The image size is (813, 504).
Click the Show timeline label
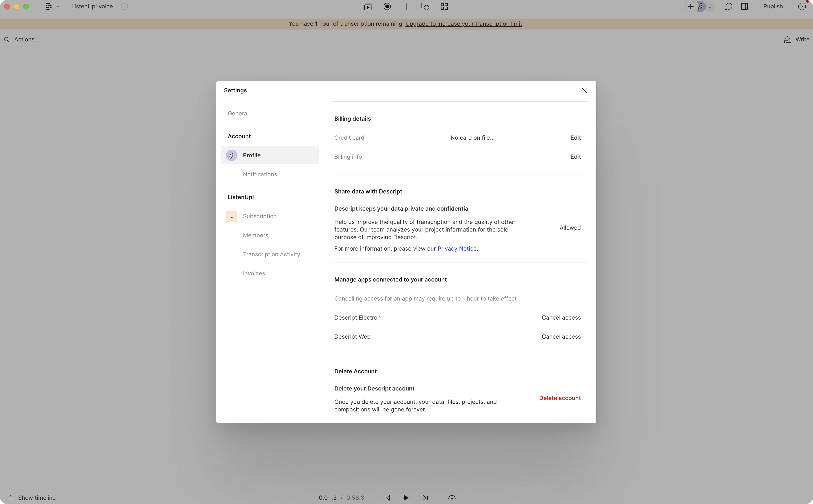pos(37,498)
